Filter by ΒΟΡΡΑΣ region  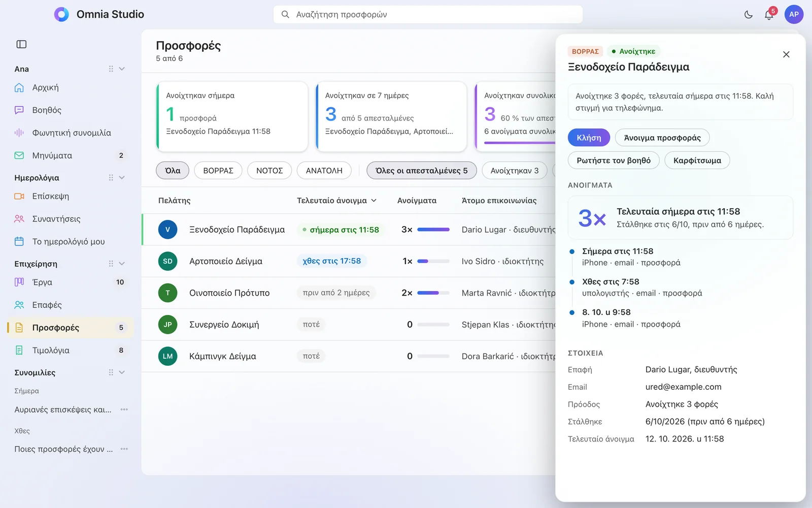[218, 171]
